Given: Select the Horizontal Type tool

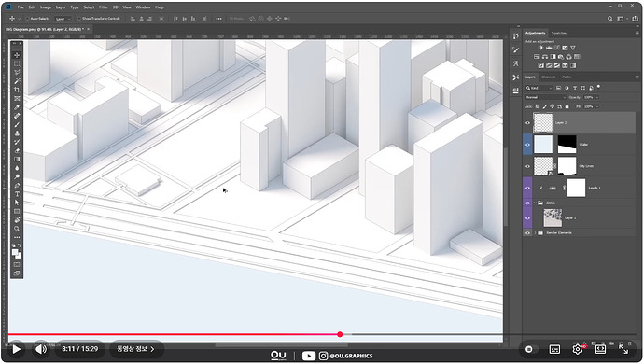Looking at the screenshot, I should click(17, 194).
